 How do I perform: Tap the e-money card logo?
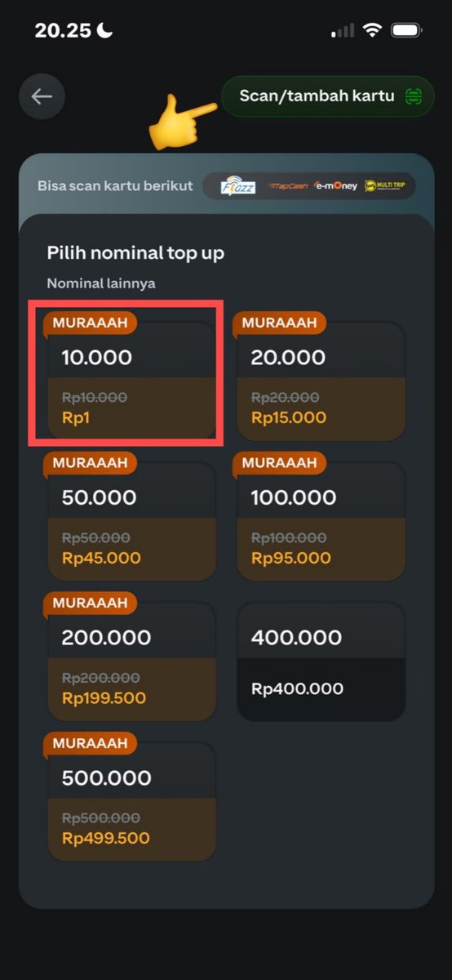click(x=336, y=186)
